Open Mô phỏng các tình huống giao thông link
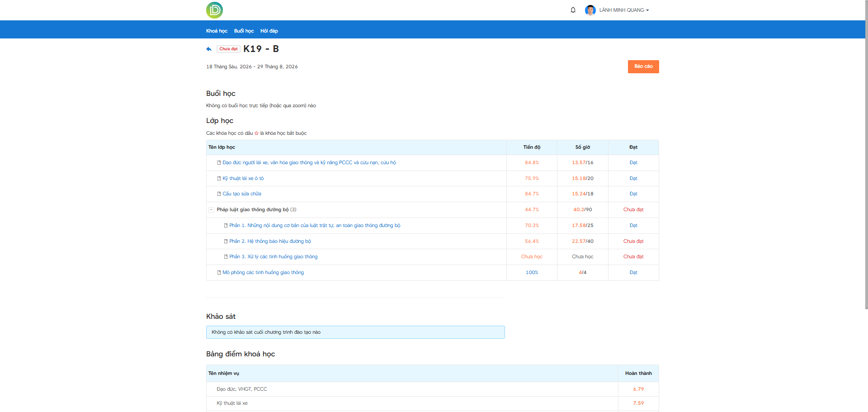The height and width of the screenshot is (412, 868). pyautogui.click(x=263, y=273)
